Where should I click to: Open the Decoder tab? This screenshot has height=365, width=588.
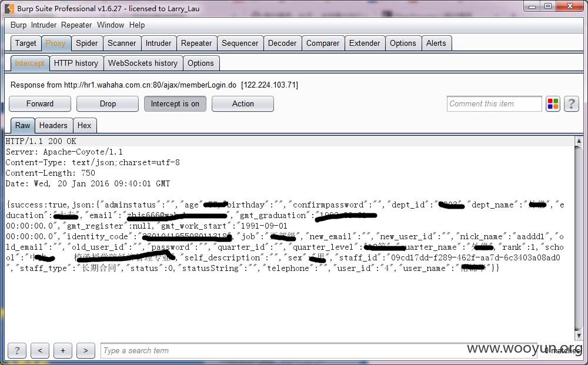(x=282, y=43)
